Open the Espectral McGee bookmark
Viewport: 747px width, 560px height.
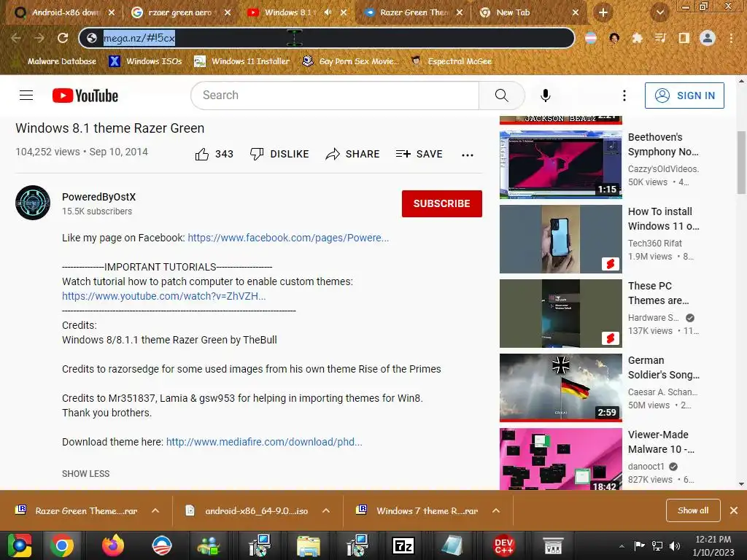[x=451, y=61]
